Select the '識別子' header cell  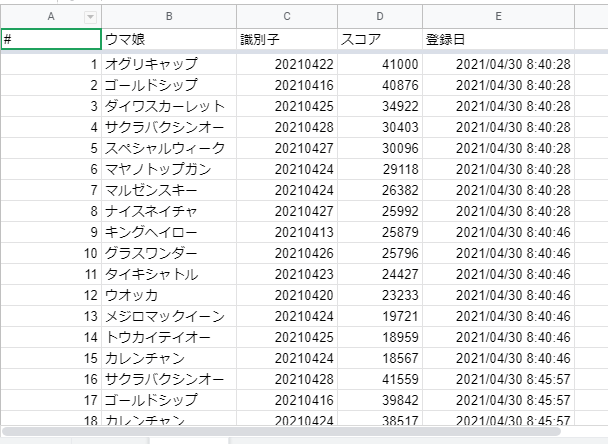(287, 39)
